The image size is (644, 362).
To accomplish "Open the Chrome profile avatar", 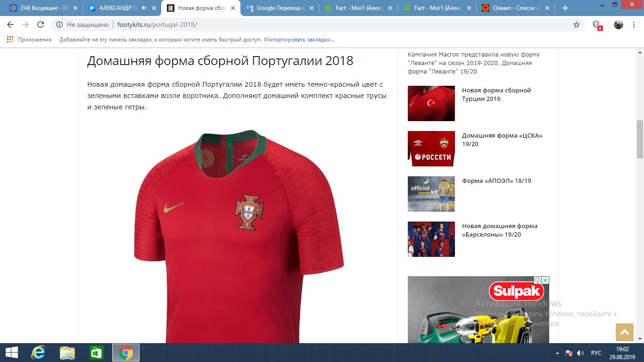I will [x=619, y=25].
